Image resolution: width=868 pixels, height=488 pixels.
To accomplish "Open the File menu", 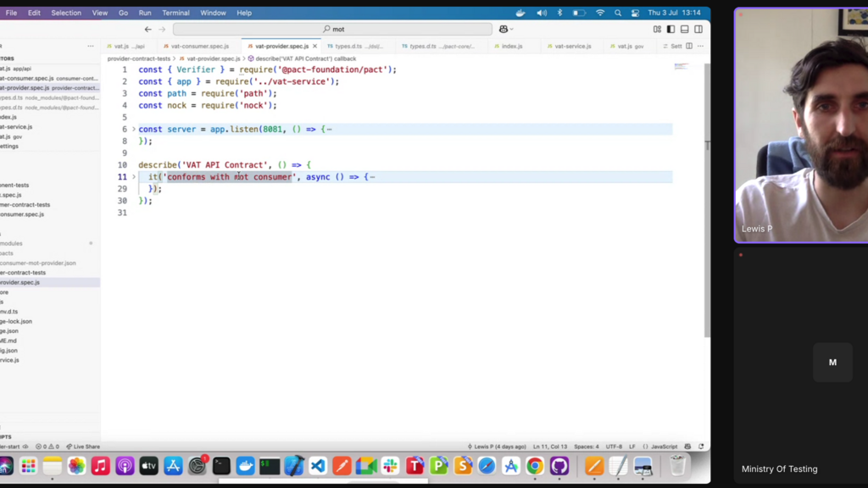I will tap(11, 13).
